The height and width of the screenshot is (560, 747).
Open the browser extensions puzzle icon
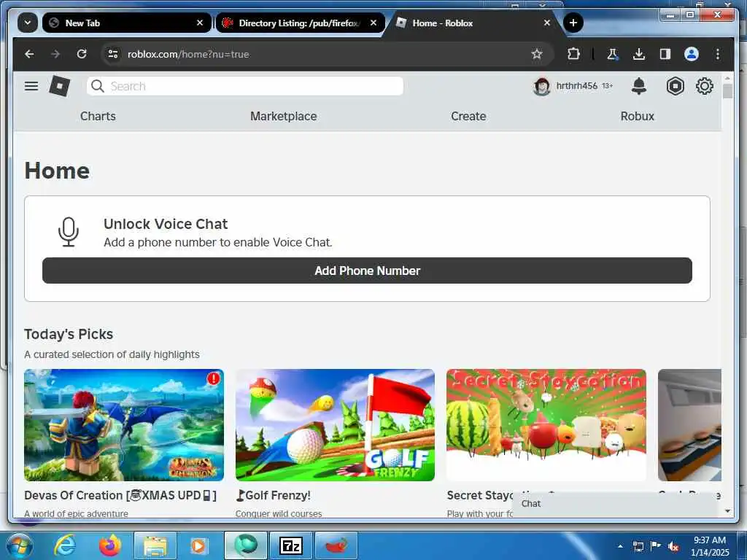(573, 54)
